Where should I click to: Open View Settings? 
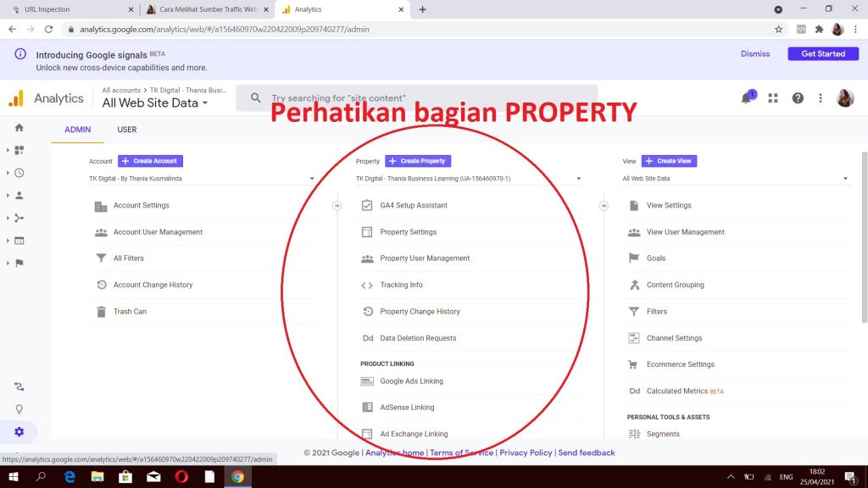(x=669, y=205)
